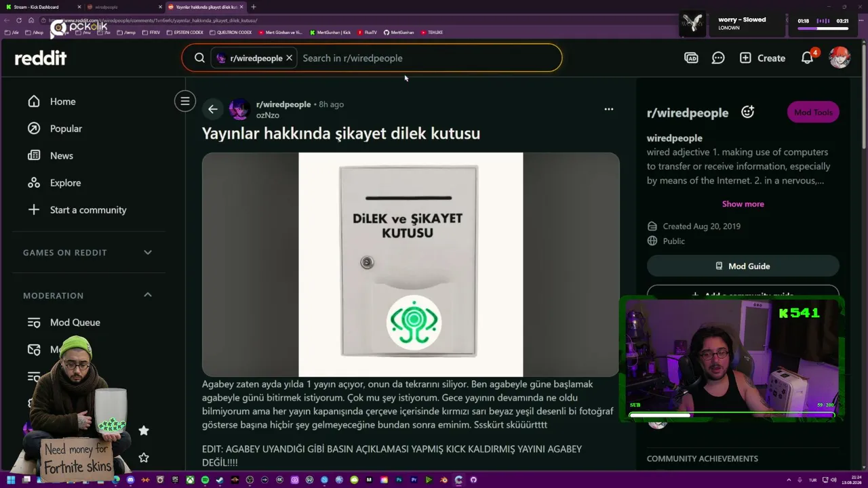
Task: Click Start a community
Action: (x=88, y=210)
